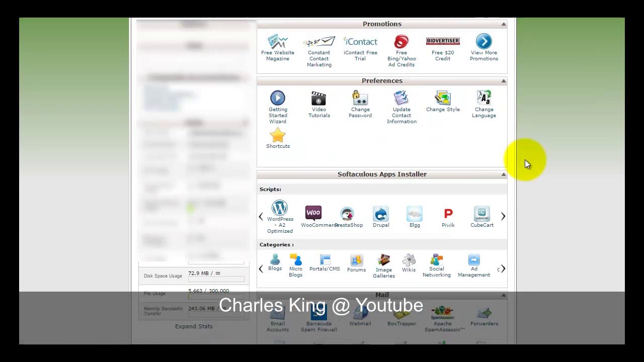The width and height of the screenshot is (644, 362).
Task: Open Barracuda Spam Firewall
Action: pos(319,318)
